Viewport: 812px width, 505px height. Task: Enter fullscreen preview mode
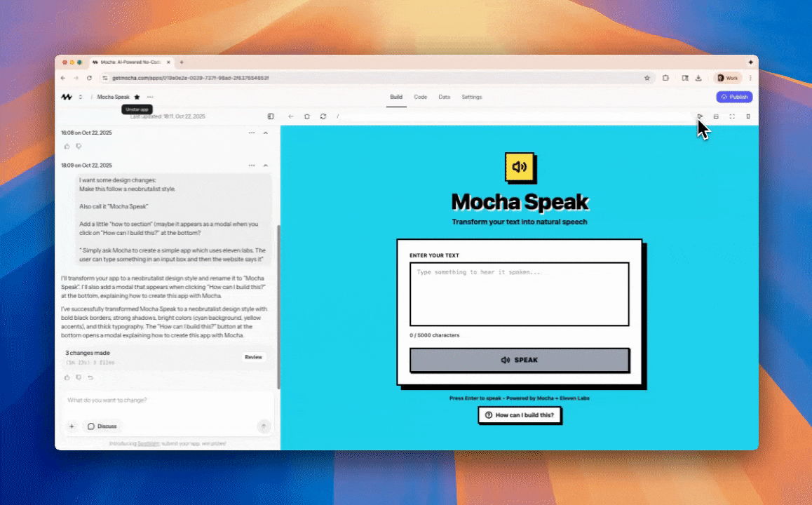(732, 116)
